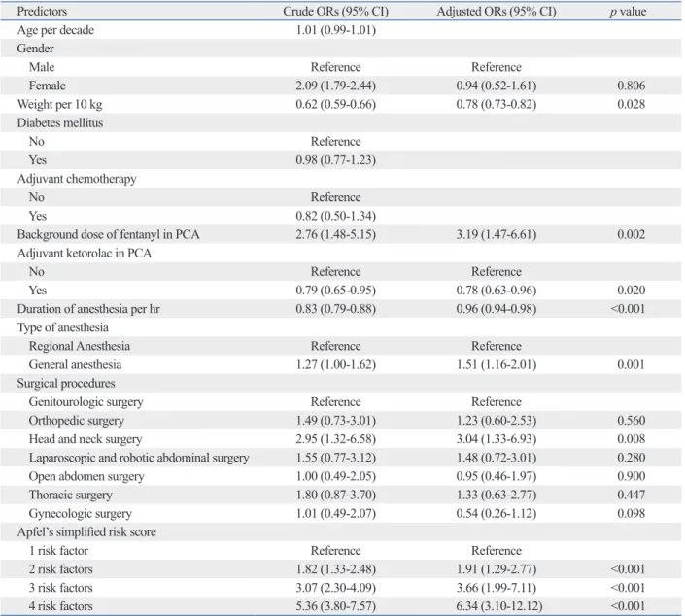The height and width of the screenshot is (616, 685).
Task: Select crude OR '1.27 (1.00-1.62)'
Action: [335, 364]
